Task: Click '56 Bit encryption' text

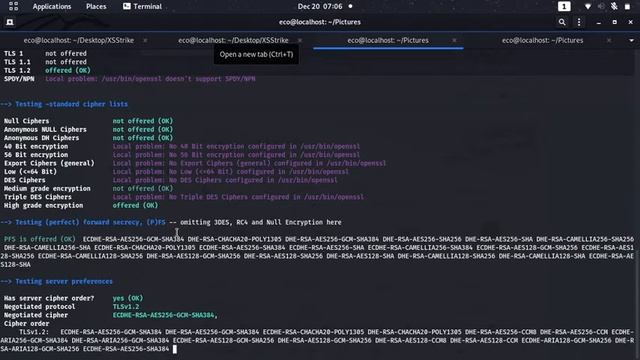Action: 36,155
